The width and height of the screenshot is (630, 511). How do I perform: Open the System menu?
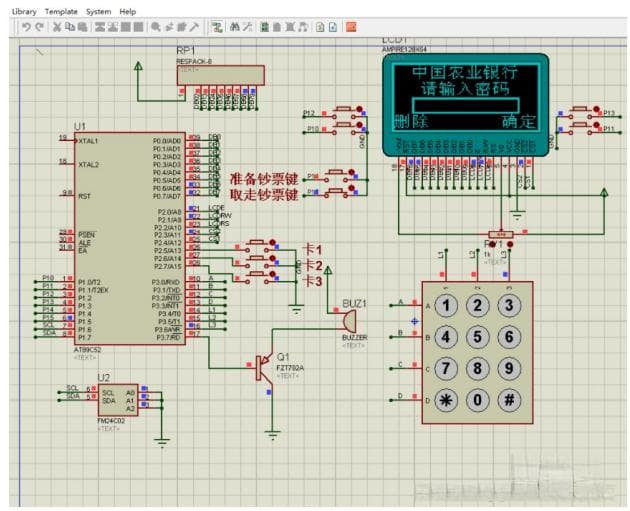98,12
